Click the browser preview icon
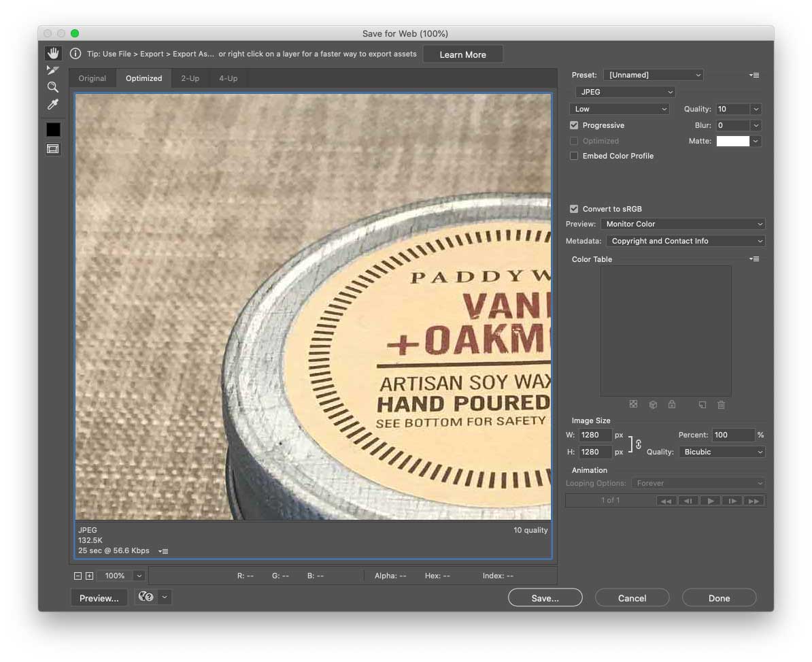 click(x=146, y=597)
